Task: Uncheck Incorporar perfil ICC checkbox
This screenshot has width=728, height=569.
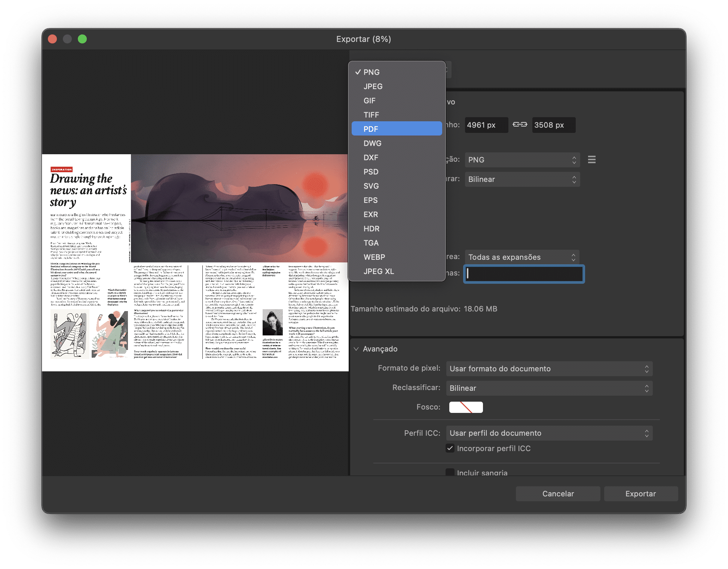Action: [x=450, y=448]
